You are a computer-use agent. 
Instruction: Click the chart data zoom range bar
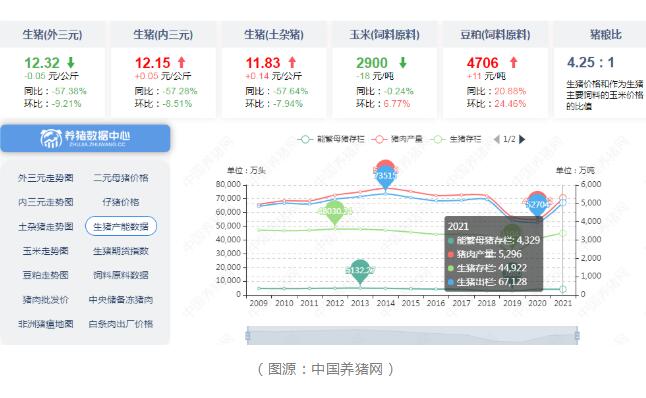[412, 336]
